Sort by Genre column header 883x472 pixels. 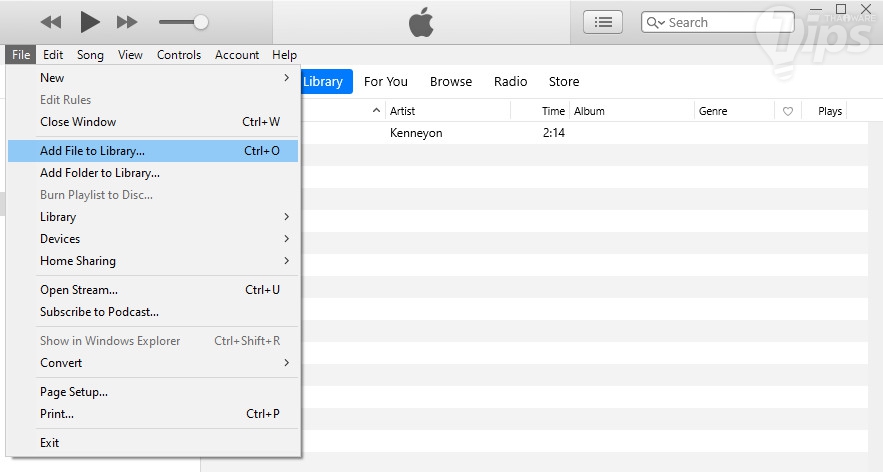click(734, 111)
